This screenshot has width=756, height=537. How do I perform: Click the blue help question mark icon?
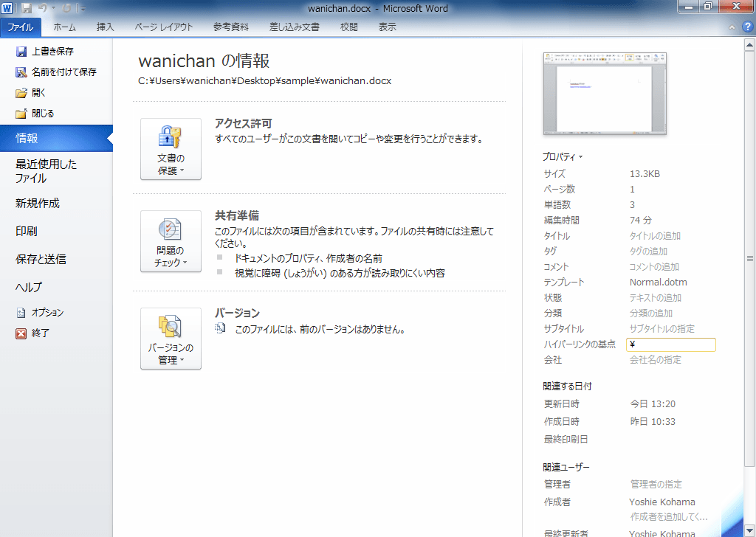click(x=747, y=27)
